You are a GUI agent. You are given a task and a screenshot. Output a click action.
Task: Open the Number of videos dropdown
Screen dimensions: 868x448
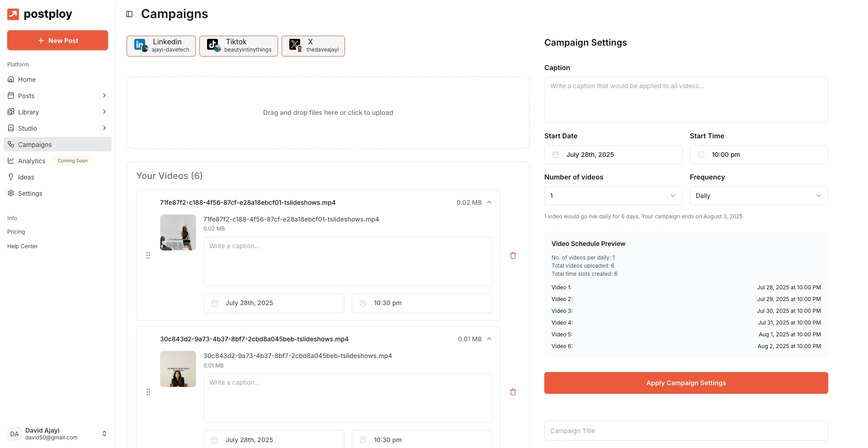[x=613, y=196]
